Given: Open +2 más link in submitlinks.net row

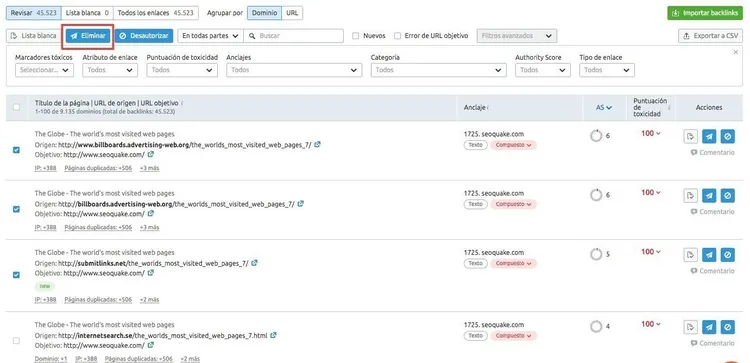Looking at the screenshot, I should click(149, 300).
